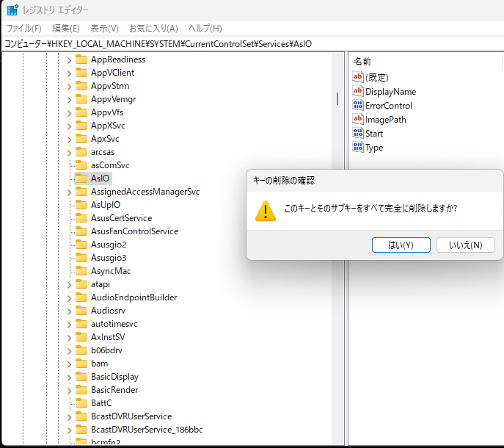504x448 pixels.
Task: Select the Audiosrv tree label
Action: [108, 311]
